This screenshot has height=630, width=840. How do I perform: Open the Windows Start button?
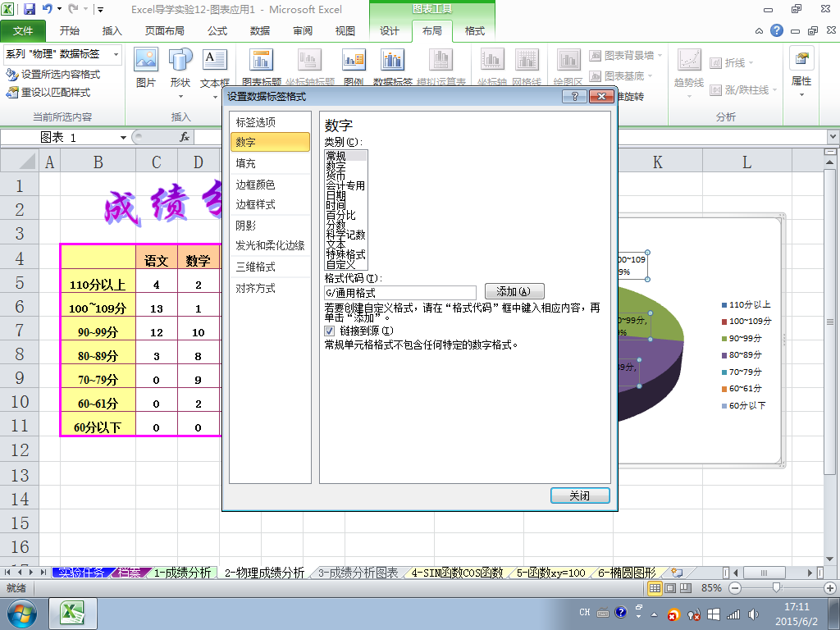pos(22,614)
